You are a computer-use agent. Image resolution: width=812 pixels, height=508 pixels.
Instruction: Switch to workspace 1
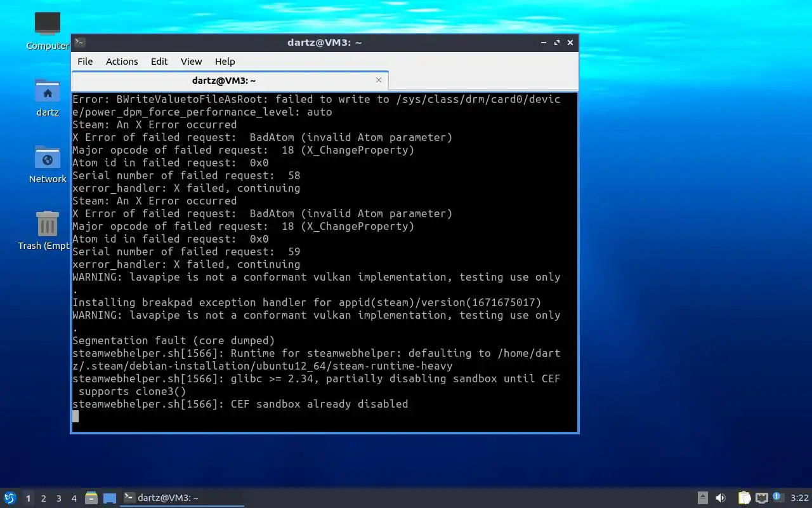28,498
